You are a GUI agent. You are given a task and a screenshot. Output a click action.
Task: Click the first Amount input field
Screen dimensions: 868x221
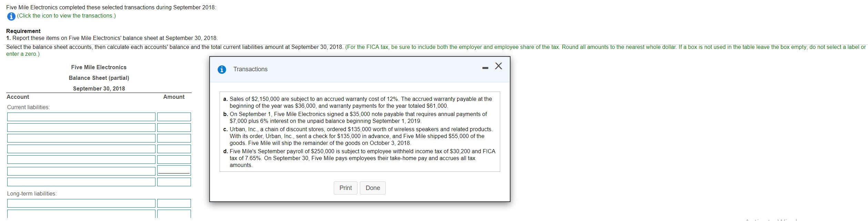pyautogui.click(x=174, y=117)
